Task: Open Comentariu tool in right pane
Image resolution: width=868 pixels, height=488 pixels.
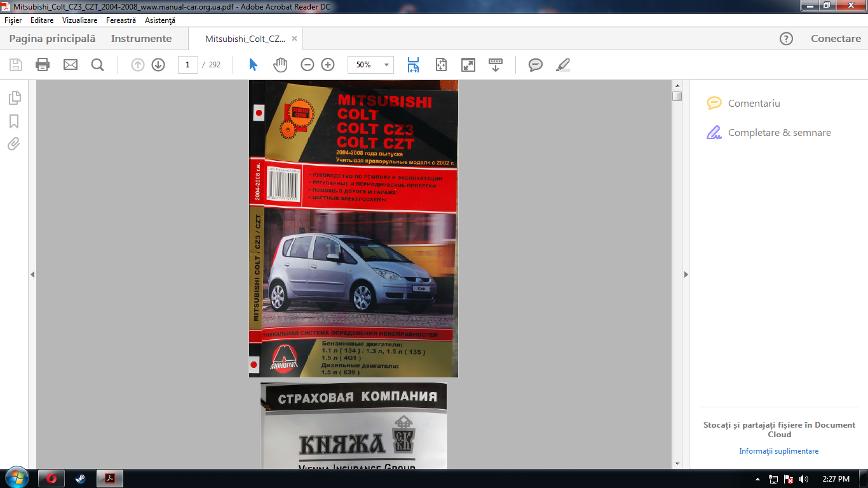Action: [743, 104]
